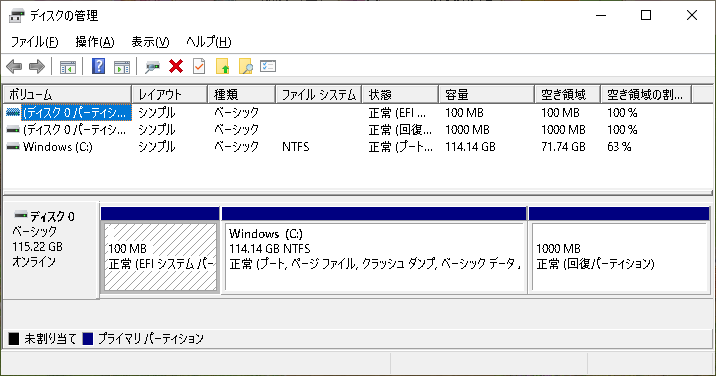Image resolution: width=716 pixels, height=376 pixels.
Task: Sort by the 容量 column header
Action: [486, 95]
